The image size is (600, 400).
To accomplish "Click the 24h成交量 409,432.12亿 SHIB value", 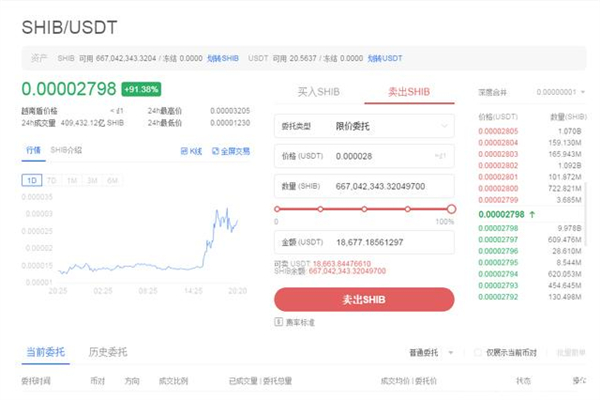I will point(92,123).
